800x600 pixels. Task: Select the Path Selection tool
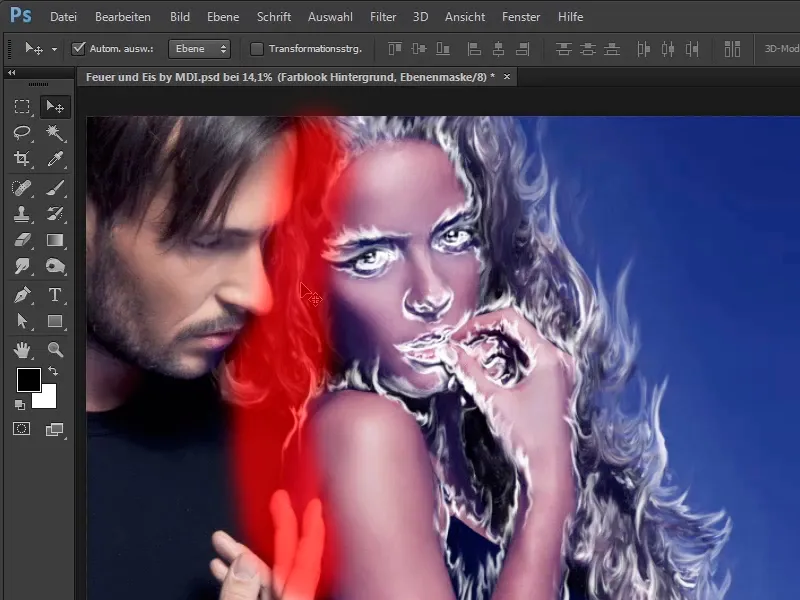click(x=21, y=321)
